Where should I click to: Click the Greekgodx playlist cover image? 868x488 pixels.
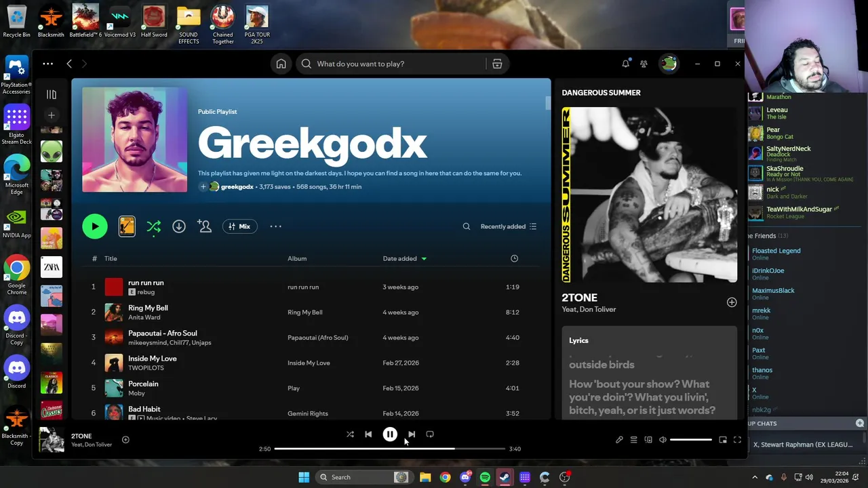pyautogui.click(x=135, y=140)
